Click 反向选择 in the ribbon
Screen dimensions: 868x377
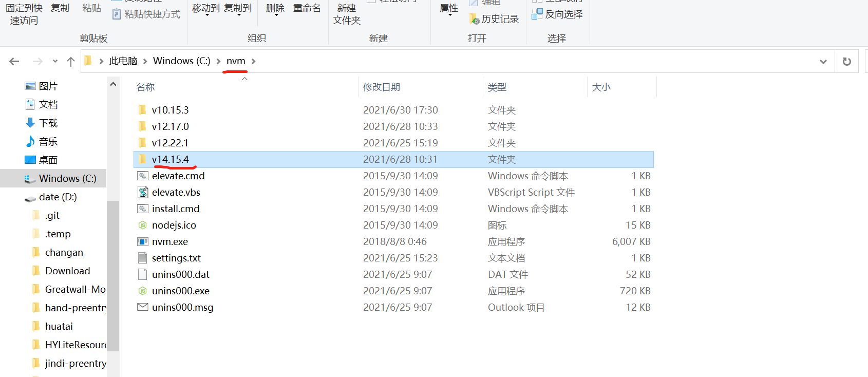(557, 14)
